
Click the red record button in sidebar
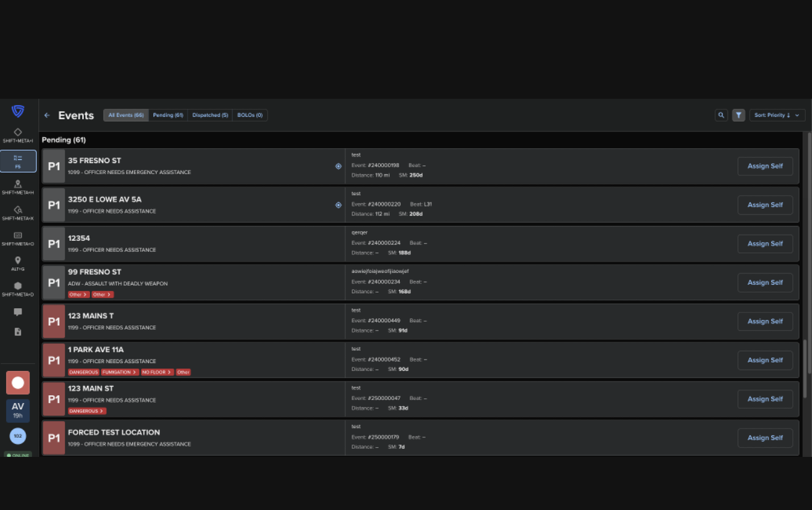coord(18,382)
